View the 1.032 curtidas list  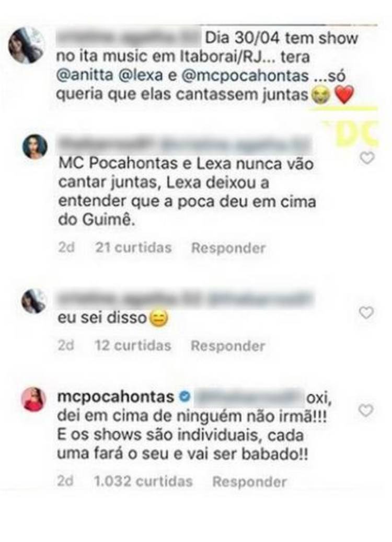pyautogui.click(x=143, y=481)
